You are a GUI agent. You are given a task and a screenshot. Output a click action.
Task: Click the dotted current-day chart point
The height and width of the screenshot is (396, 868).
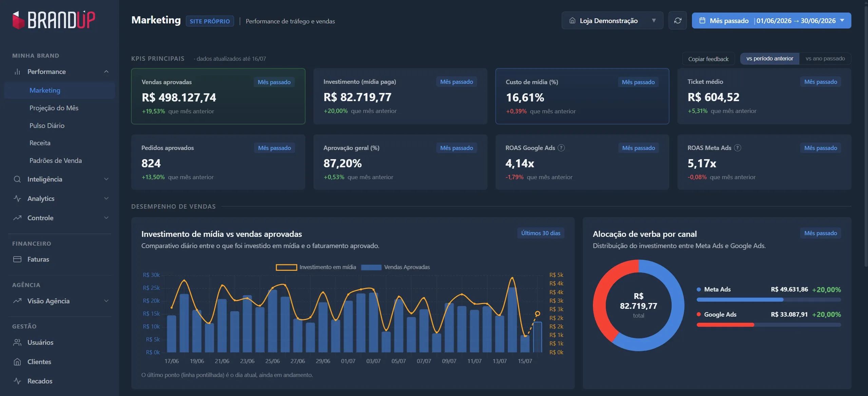click(538, 314)
